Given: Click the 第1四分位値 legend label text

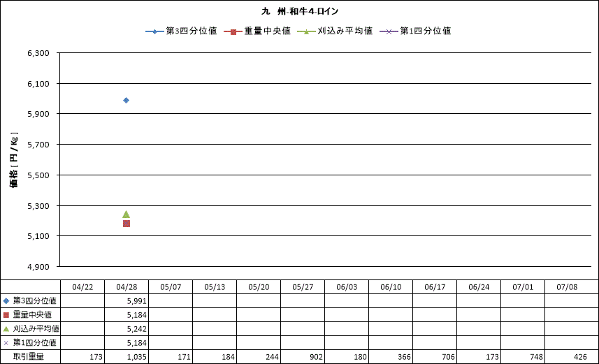Looking at the screenshot, I should tap(426, 31).
